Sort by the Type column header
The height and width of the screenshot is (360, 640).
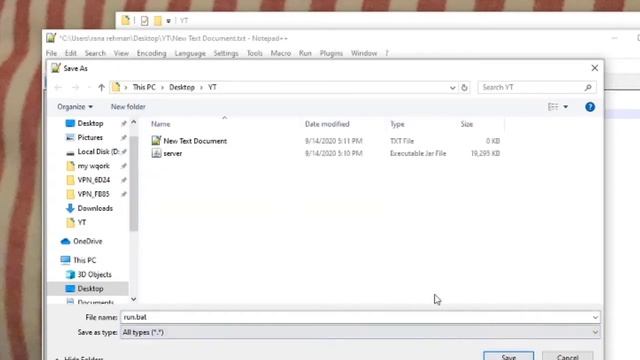397,124
